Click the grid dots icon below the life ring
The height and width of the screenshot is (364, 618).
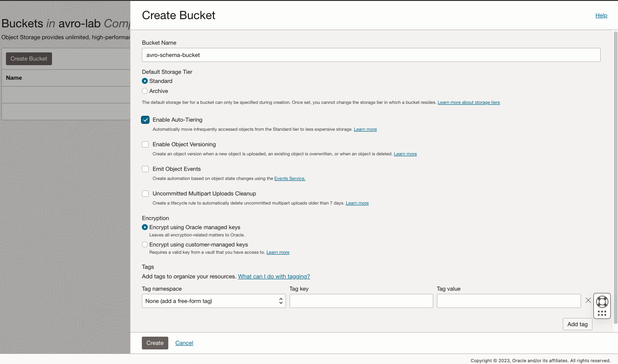coord(602,313)
